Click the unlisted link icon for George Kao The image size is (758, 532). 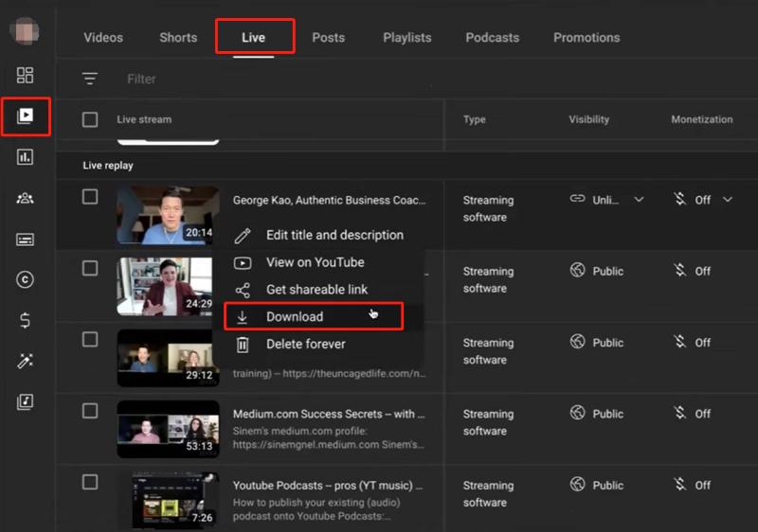[577, 199]
